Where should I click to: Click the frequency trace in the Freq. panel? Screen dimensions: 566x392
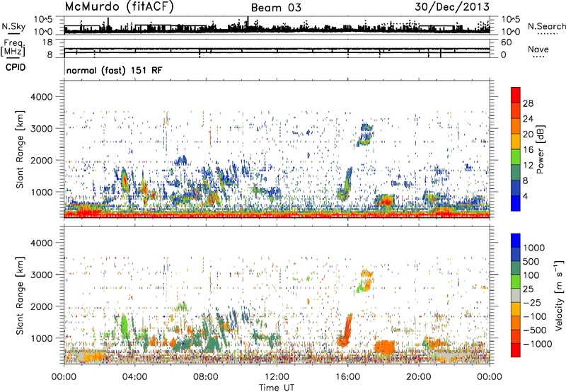(x=277, y=49)
